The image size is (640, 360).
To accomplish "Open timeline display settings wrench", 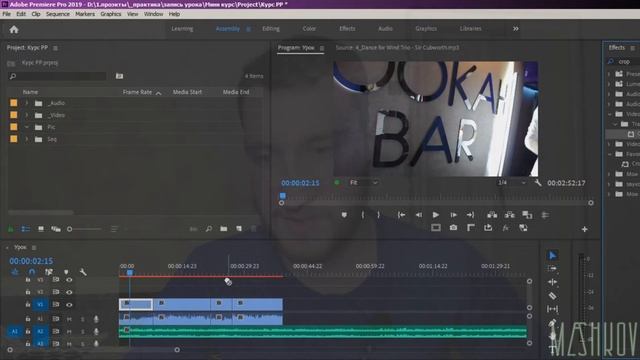I will [83, 272].
